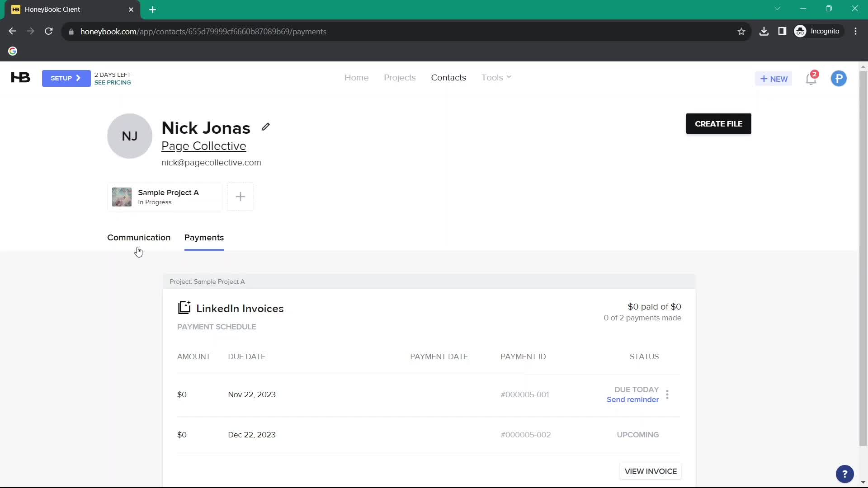
Task: Go back to previous page
Action: click(x=13, y=31)
